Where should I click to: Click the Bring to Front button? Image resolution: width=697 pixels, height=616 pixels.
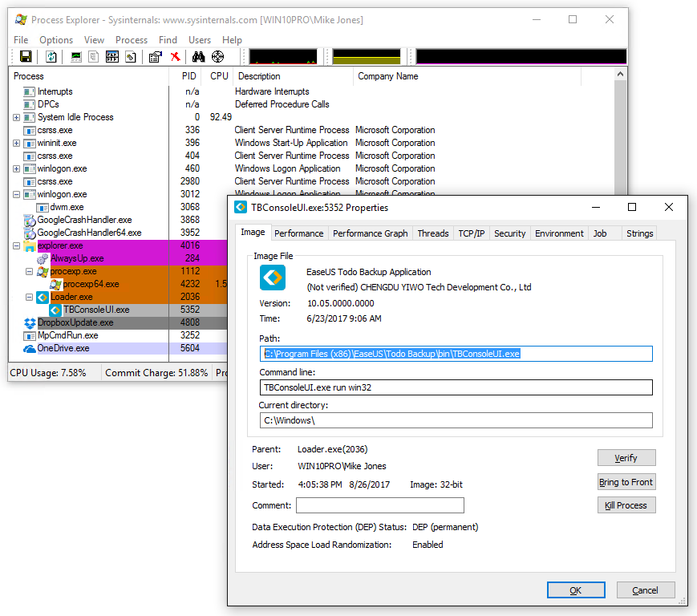pos(626,482)
